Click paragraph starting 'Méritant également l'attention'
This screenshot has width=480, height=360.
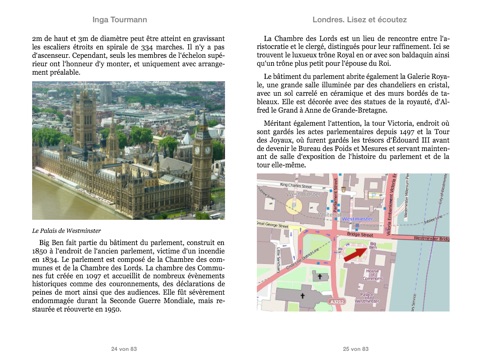(353, 144)
